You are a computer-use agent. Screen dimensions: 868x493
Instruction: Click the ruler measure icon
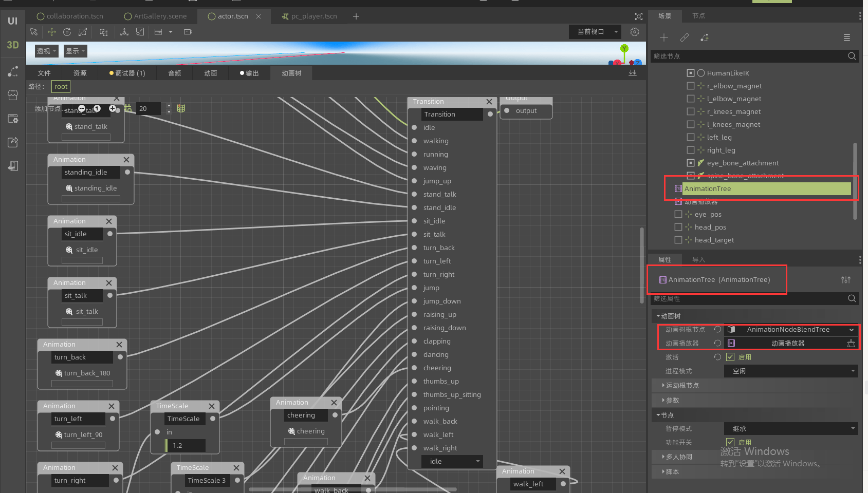pos(158,32)
